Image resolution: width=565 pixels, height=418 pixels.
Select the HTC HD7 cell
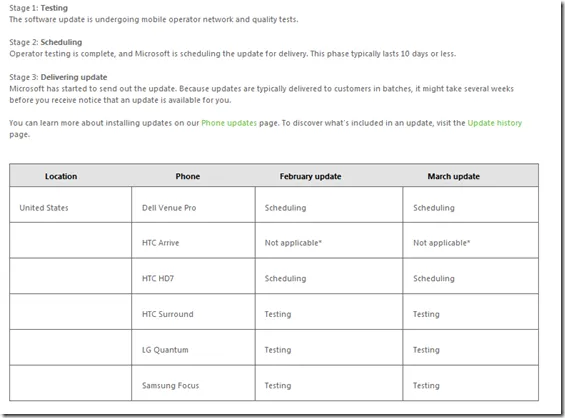pyautogui.click(x=193, y=276)
